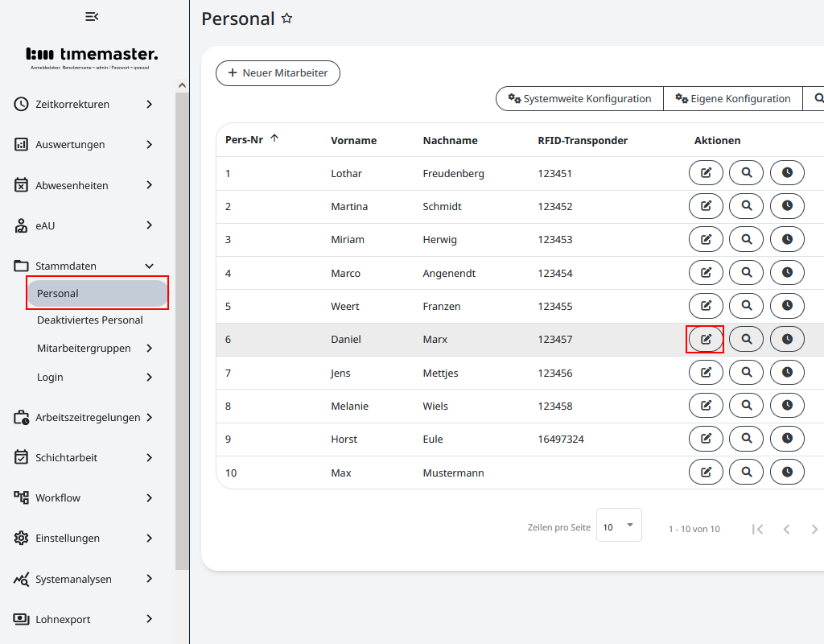Click the Eigene Konfiguration option
This screenshot has height=644, width=824.
[732, 98]
